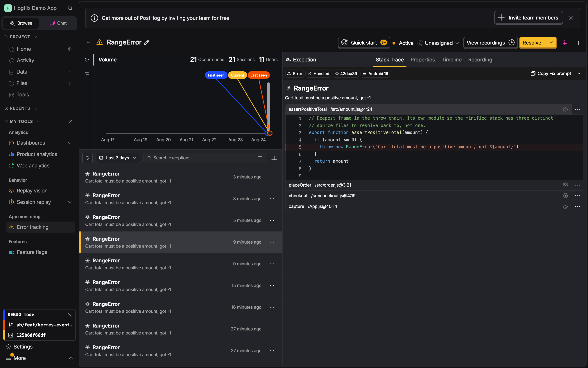Click the Home settings gear icon
Viewport: 588px width, 368px height.
coord(70,49)
